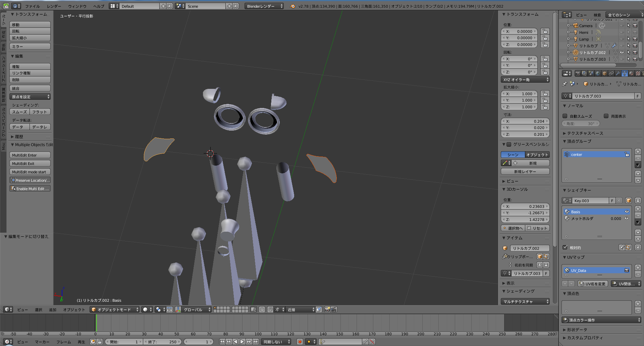
Task: Open the ヘルプ menu
Action: [x=99, y=6]
